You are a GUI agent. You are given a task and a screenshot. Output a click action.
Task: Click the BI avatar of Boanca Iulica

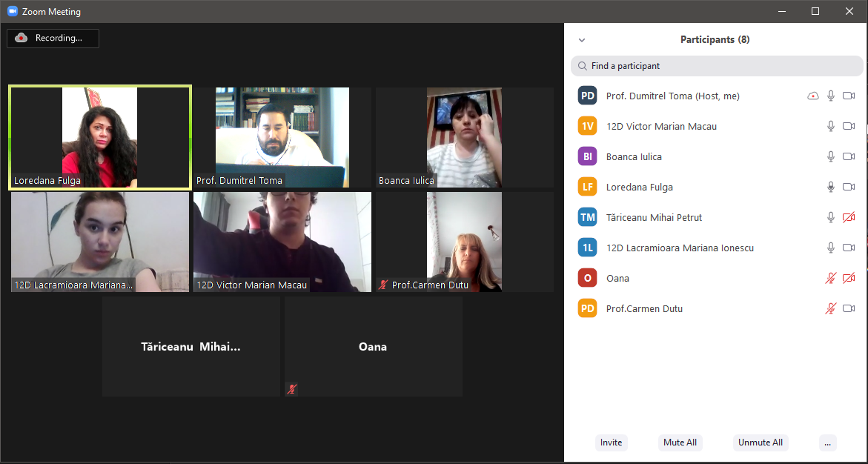(587, 156)
